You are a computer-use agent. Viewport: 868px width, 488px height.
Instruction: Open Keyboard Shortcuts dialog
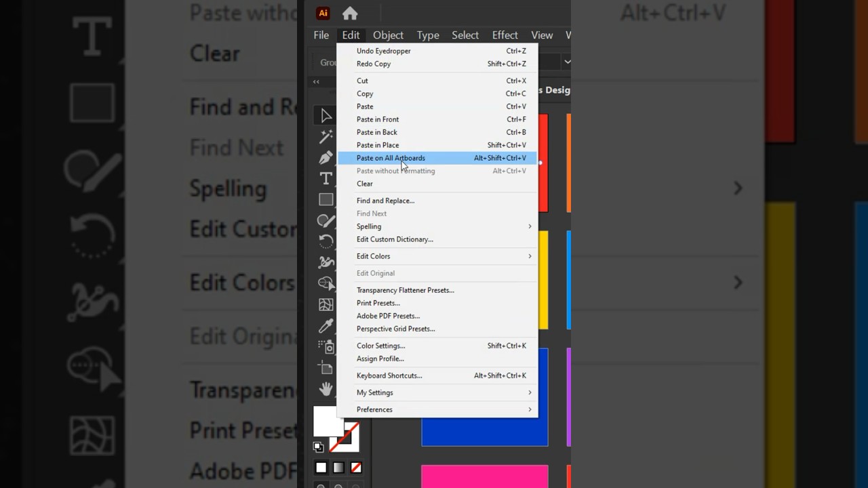(438, 375)
